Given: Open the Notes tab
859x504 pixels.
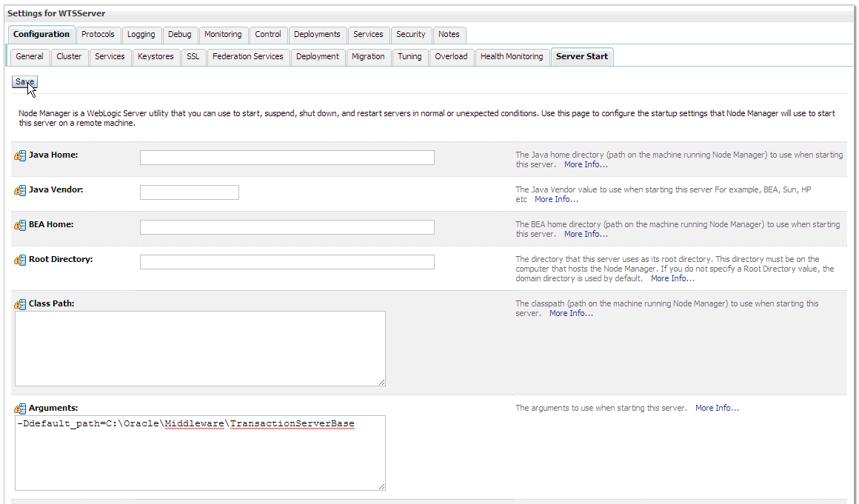Looking at the screenshot, I should pos(449,35).
